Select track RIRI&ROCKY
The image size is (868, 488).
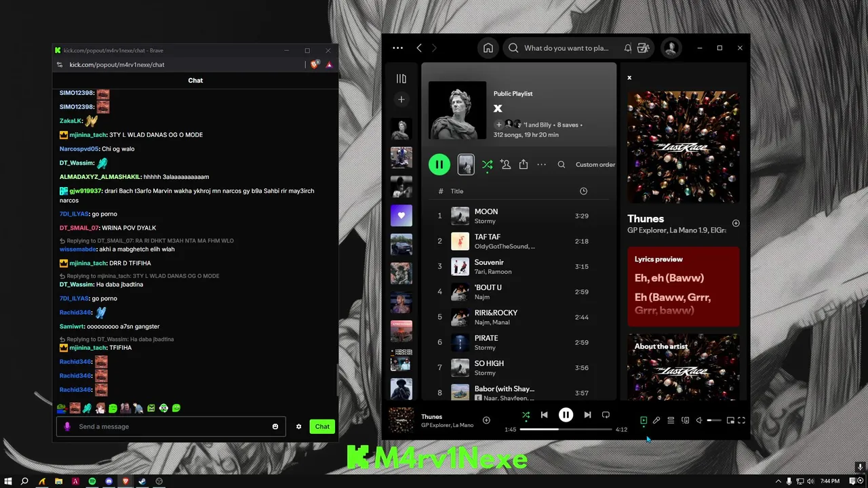coord(519,317)
